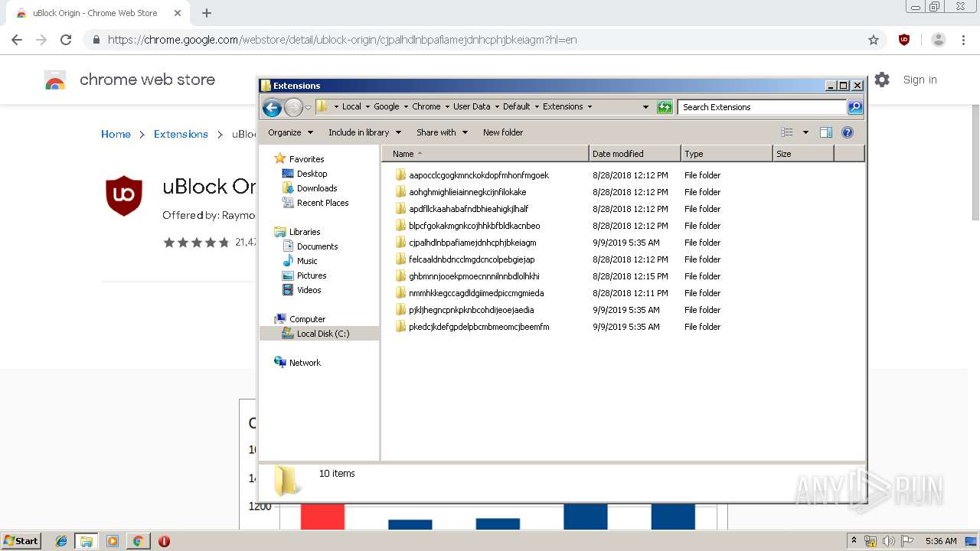Viewport: 980px width, 551px height.
Task: Open Explorer help question mark icon
Action: 848,132
